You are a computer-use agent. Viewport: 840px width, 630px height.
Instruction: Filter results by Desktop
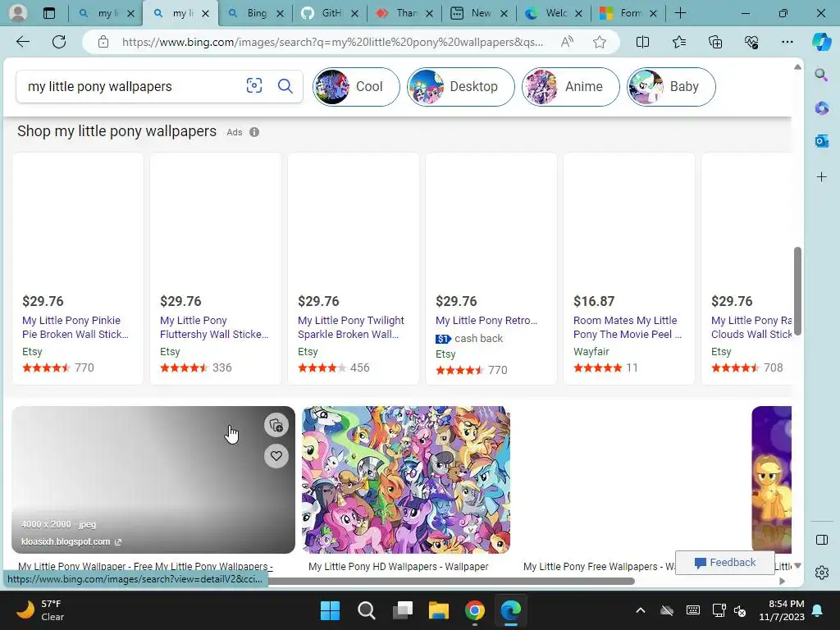pyautogui.click(x=461, y=86)
